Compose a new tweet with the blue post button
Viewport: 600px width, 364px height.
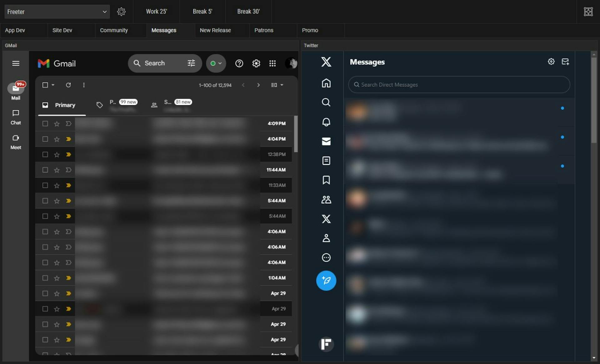326,280
